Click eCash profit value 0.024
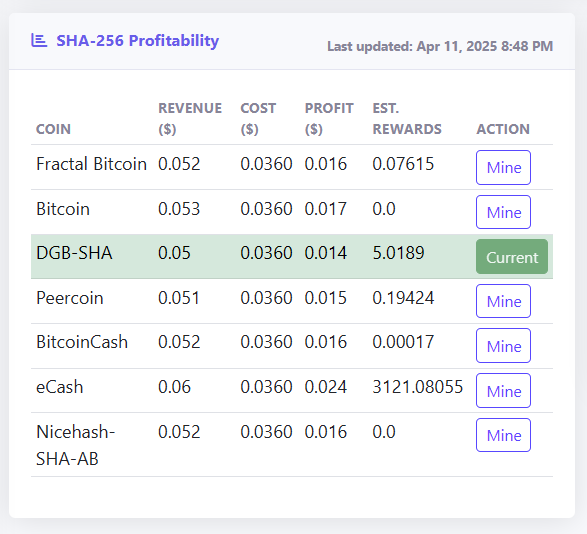587x534 pixels. tap(326, 387)
